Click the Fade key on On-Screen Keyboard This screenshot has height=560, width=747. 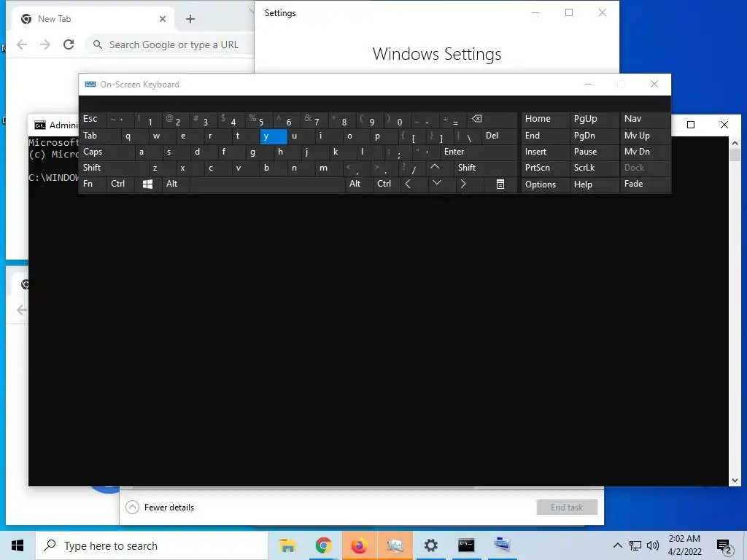645,184
